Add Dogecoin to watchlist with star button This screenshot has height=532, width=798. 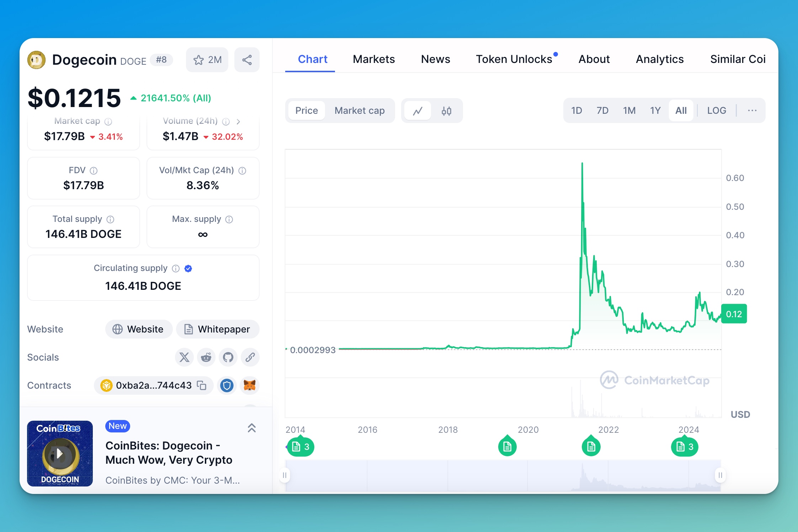pos(207,60)
